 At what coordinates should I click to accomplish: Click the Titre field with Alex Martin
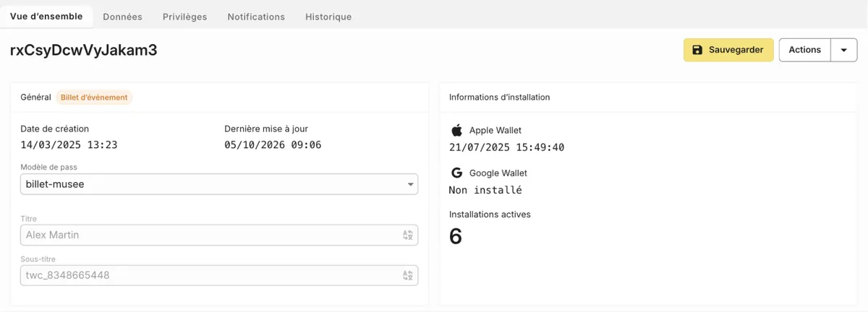(219, 235)
